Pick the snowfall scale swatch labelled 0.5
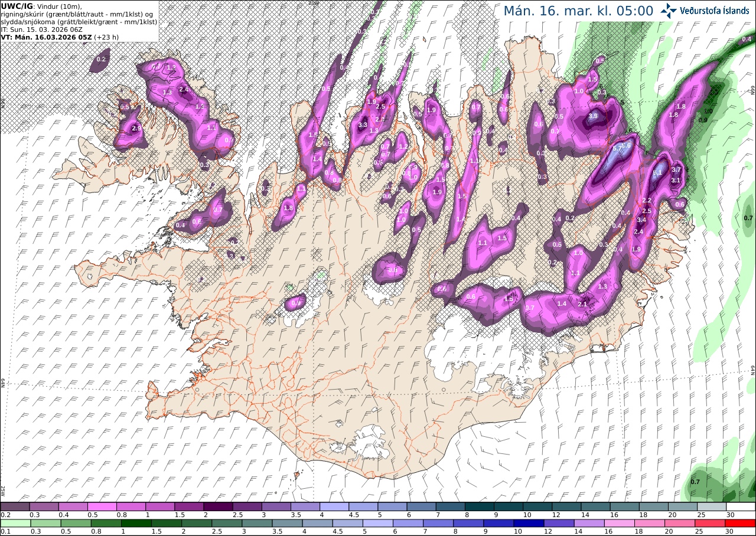 click(x=102, y=506)
